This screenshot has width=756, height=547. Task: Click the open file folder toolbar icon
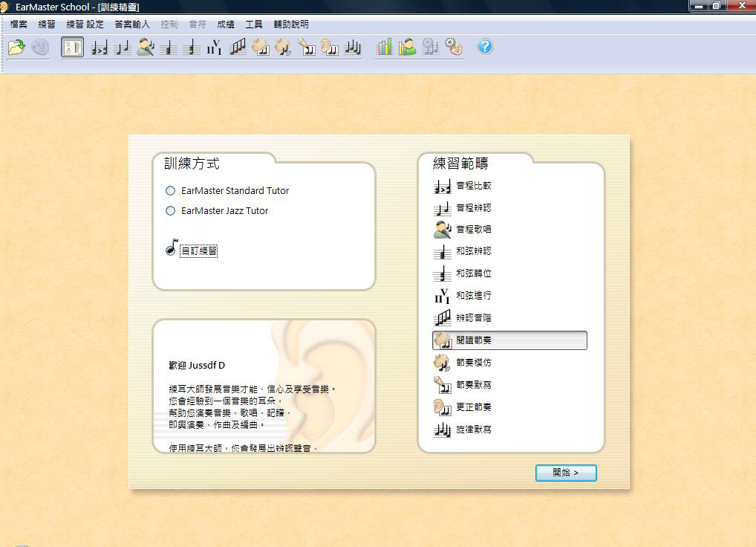[16, 48]
